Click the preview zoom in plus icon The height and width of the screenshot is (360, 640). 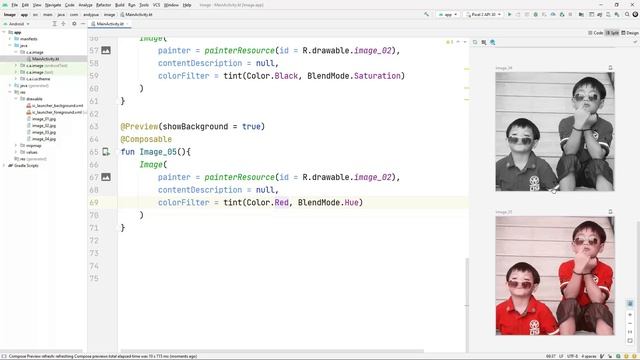[x=630, y=315]
